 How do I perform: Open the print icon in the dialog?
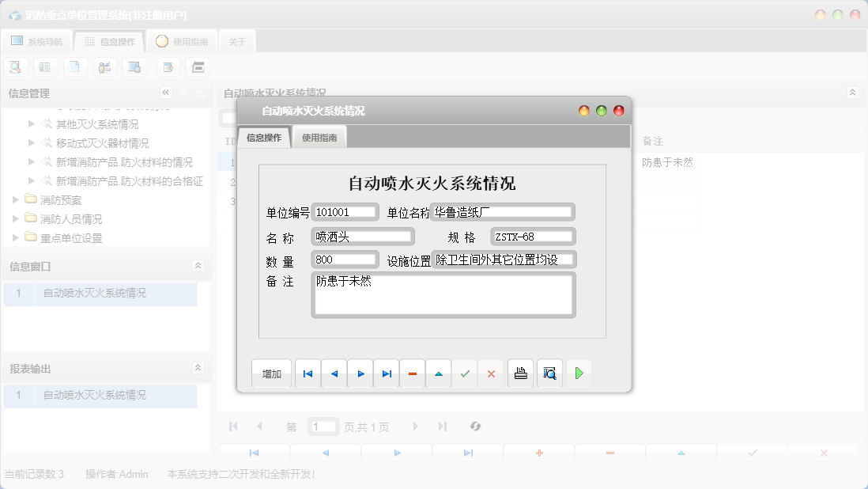[x=520, y=373]
